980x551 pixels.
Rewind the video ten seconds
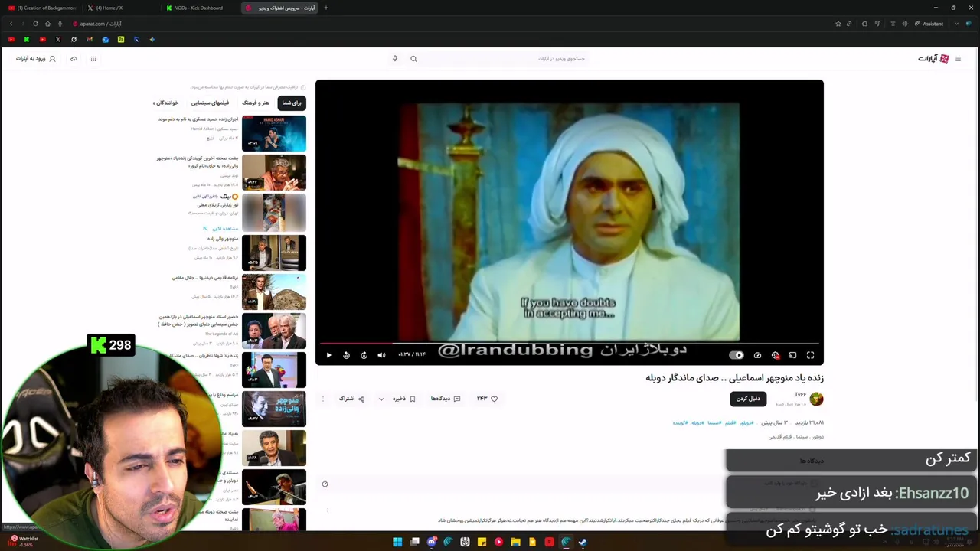[346, 355]
